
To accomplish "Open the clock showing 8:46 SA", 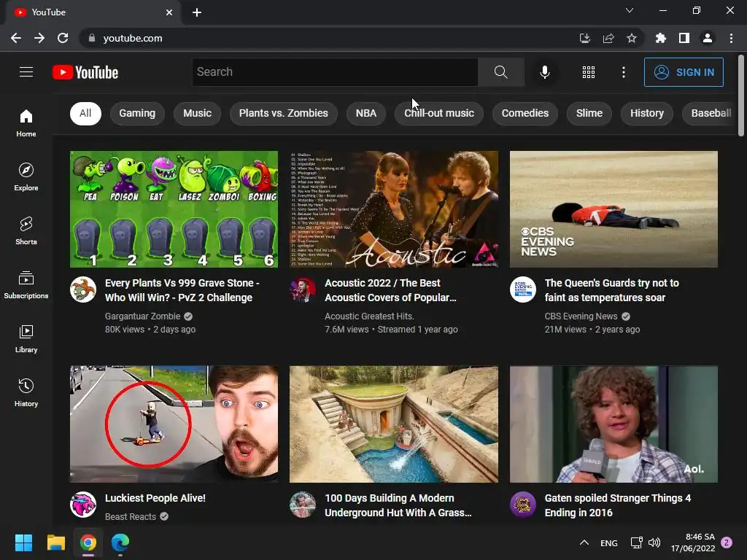I will pos(693,542).
